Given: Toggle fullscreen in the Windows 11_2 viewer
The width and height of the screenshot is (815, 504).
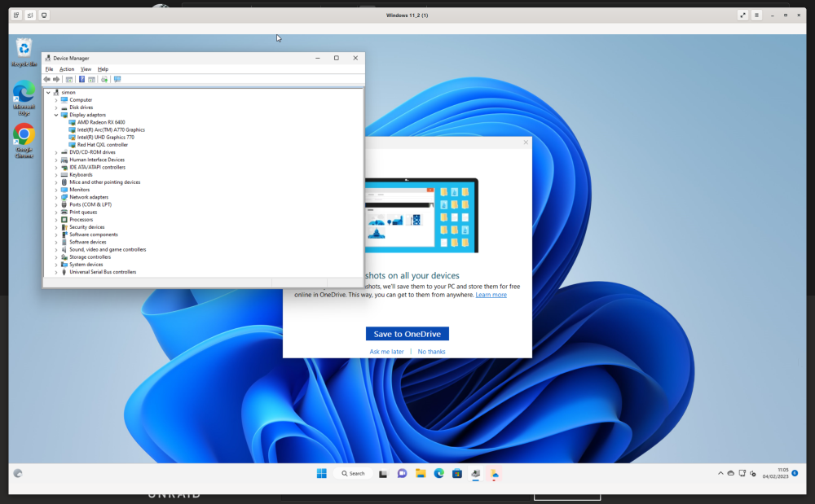Looking at the screenshot, I should [x=742, y=15].
